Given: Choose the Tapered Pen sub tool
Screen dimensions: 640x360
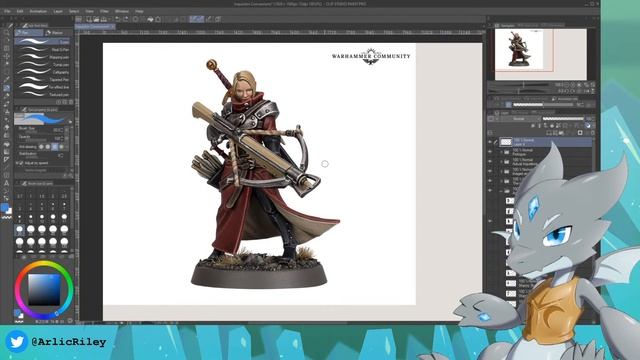Looking at the screenshot, I should pyautogui.click(x=43, y=80).
